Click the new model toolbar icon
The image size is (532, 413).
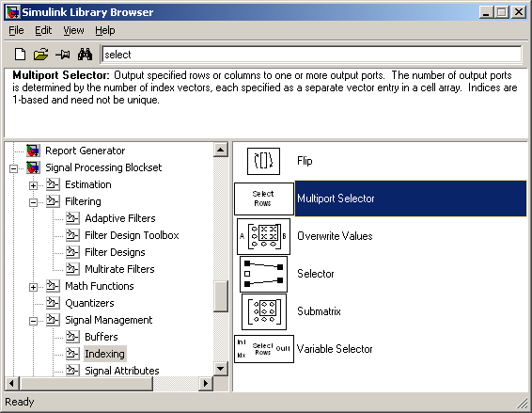[x=20, y=55]
